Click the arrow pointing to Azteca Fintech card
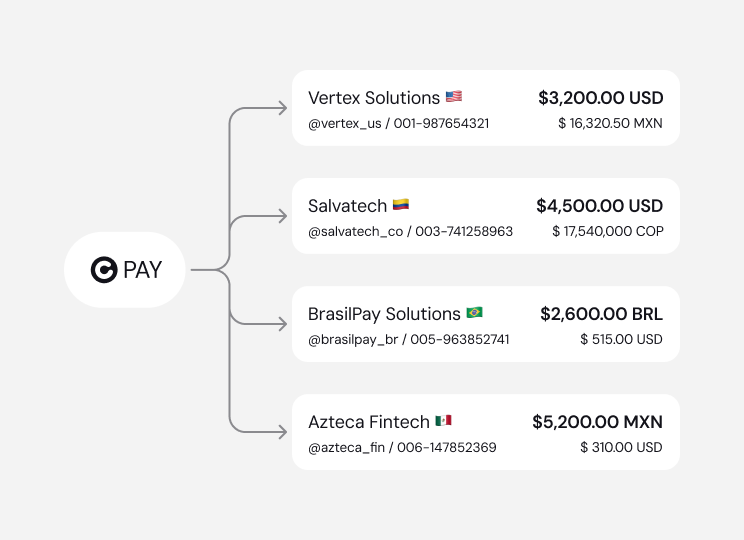Viewport: 744px width, 540px height. (282, 432)
